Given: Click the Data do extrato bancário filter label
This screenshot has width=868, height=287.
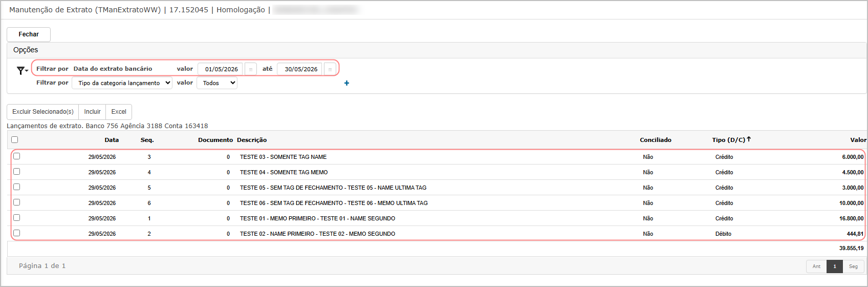Looking at the screenshot, I should pos(113,69).
